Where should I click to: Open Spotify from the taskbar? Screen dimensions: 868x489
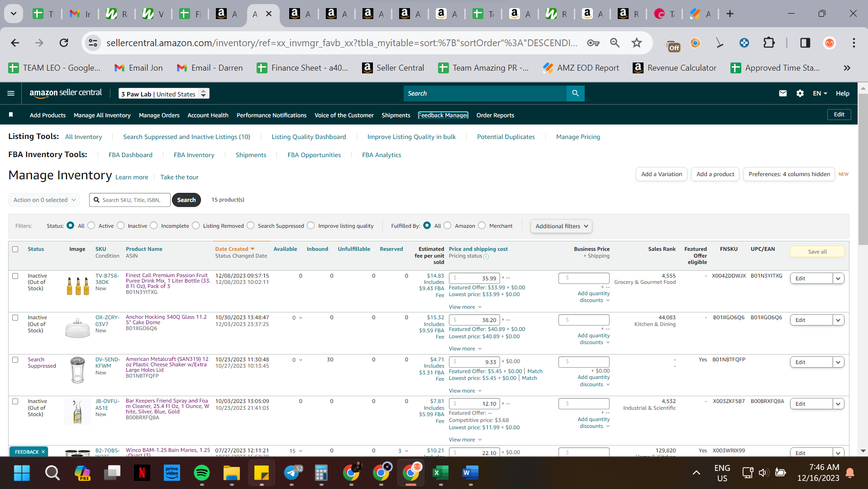201,473
